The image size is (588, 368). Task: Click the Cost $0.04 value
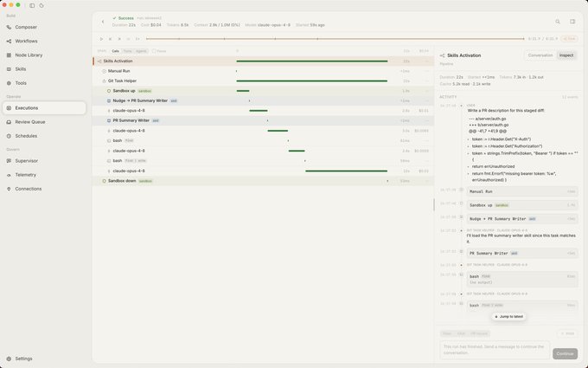tap(156, 25)
